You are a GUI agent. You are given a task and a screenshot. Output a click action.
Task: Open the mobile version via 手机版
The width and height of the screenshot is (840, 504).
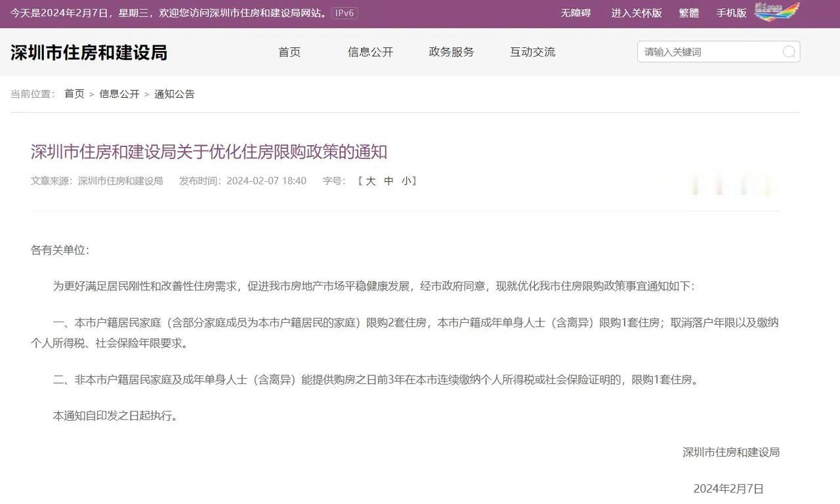pyautogui.click(x=731, y=12)
